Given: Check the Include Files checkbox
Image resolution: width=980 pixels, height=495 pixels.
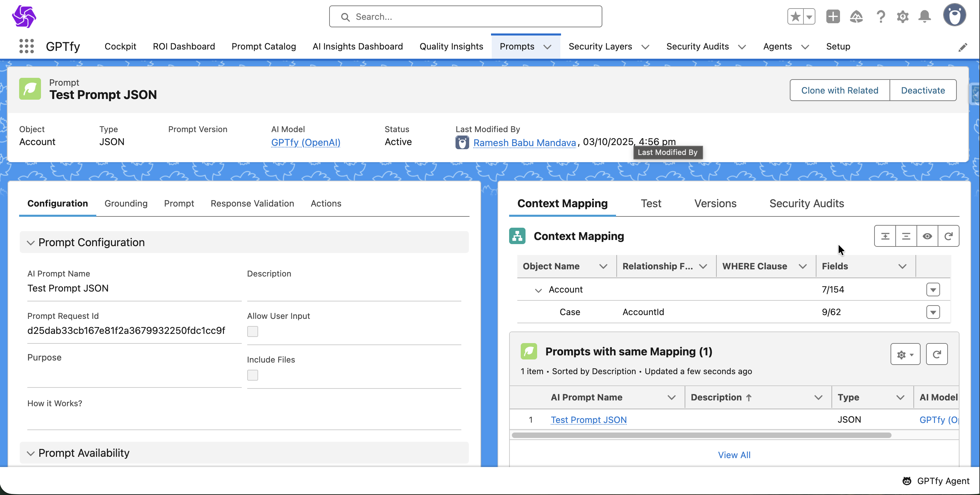Looking at the screenshot, I should 252,375.
